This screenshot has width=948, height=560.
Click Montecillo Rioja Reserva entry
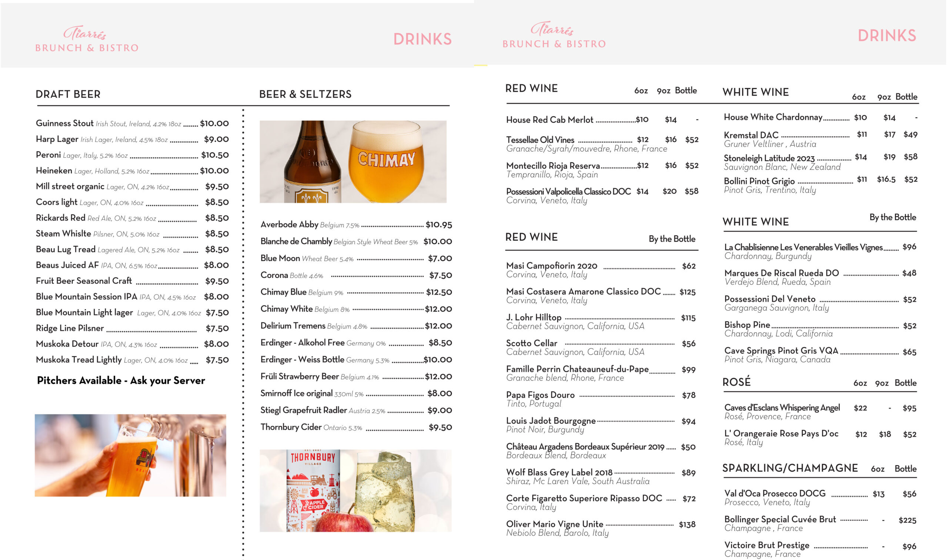tap(602, 170)
